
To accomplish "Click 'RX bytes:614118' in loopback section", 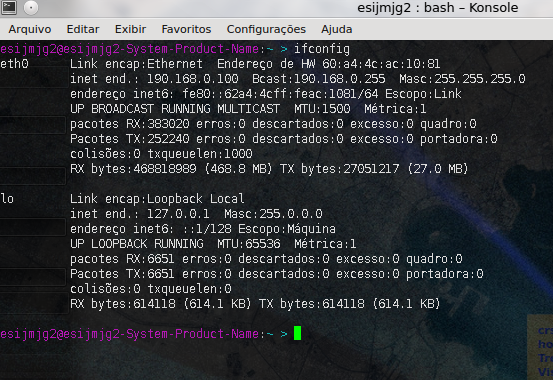I will [122, 304].
